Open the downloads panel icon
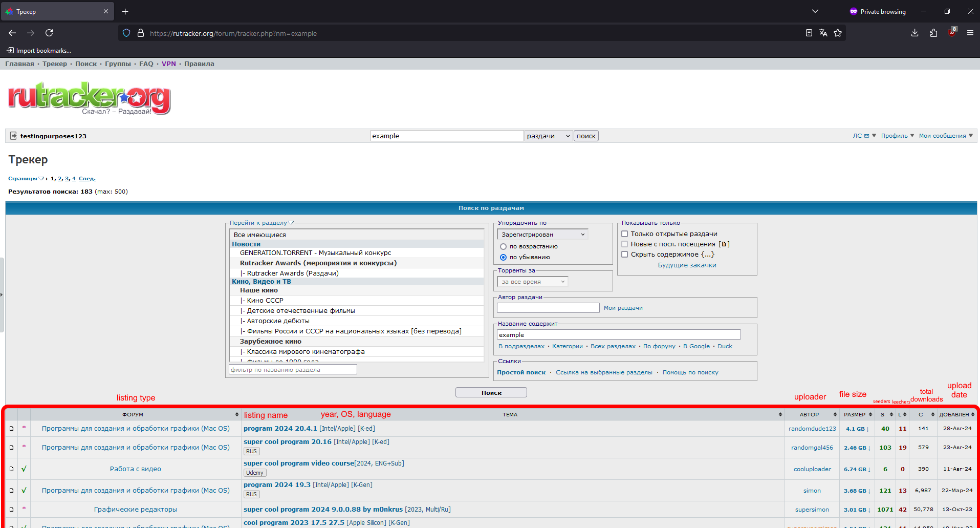 pos(915,33)
